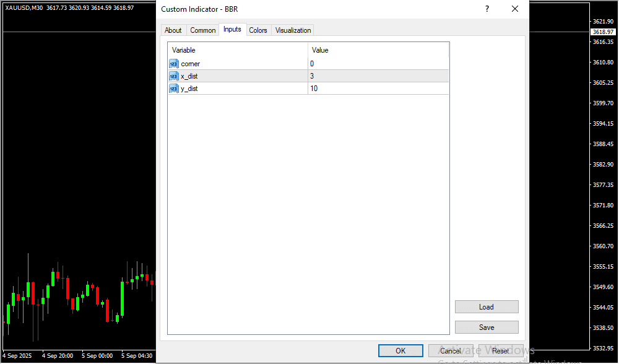Switch to the About tab
Image resolution: width=619 pixels, height=364 pixels.
coord(173,30)
